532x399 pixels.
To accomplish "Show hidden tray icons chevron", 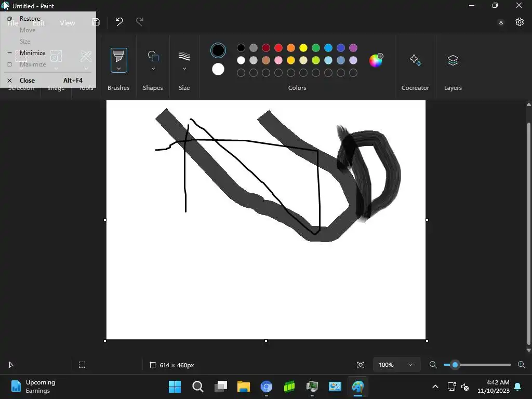I will 435,387.
